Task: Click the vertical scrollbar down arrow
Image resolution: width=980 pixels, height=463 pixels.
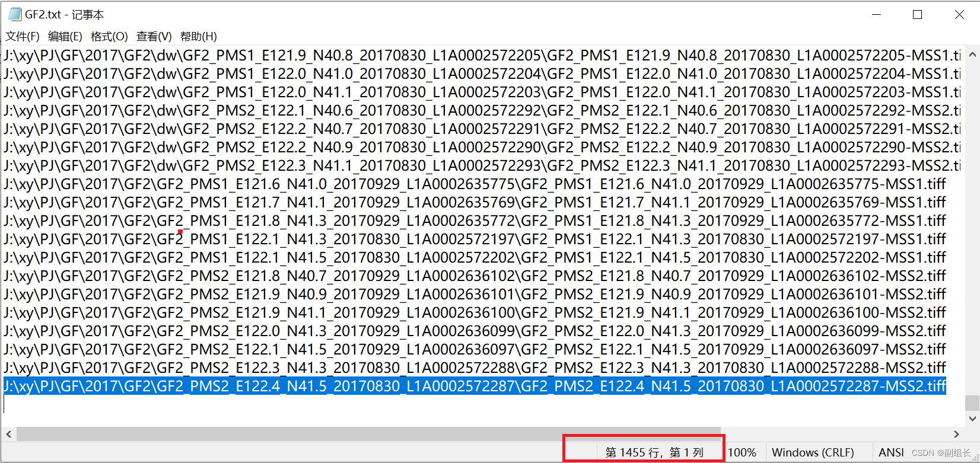Action: 972,419
